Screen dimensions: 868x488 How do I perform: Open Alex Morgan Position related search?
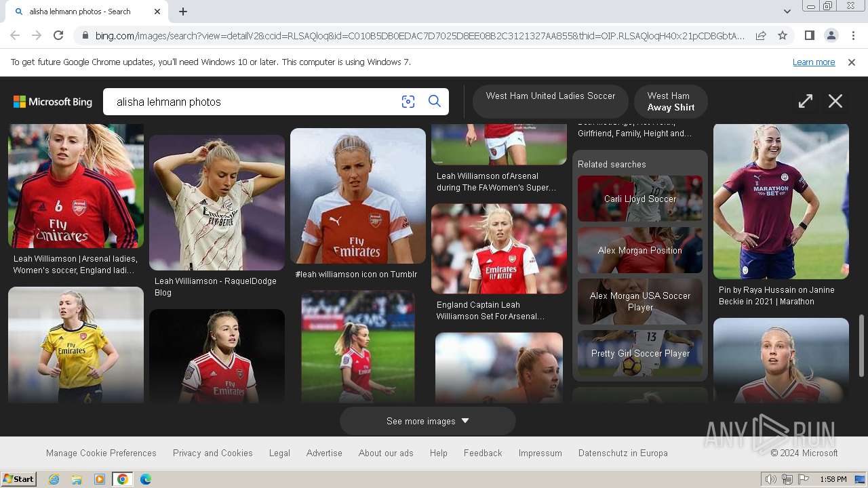pos(640,250)
